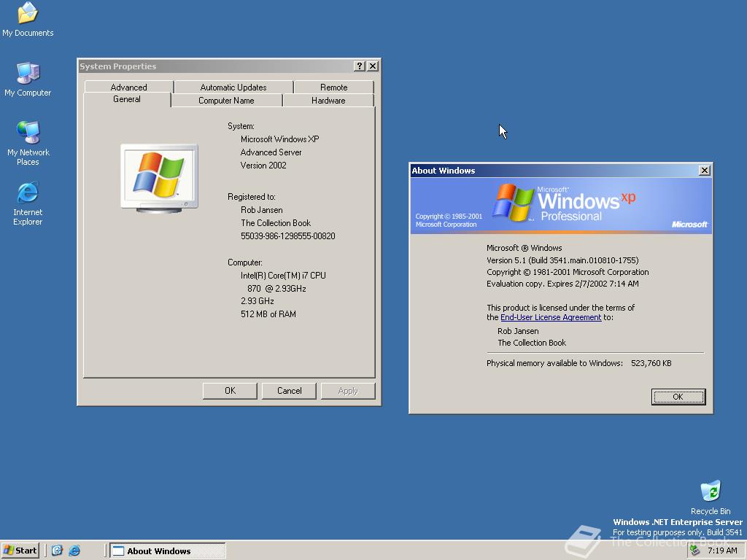Click 'Microsoft Windows XP' in System section
The height and width of the screenshot is (560, 747).
point(279,139)
